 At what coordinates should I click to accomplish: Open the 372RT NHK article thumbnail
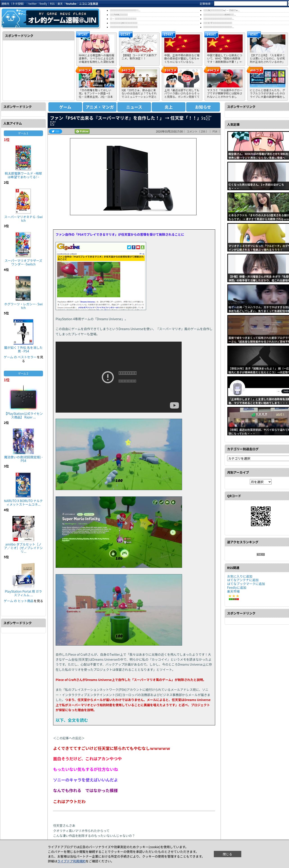[x=97, y=44]
